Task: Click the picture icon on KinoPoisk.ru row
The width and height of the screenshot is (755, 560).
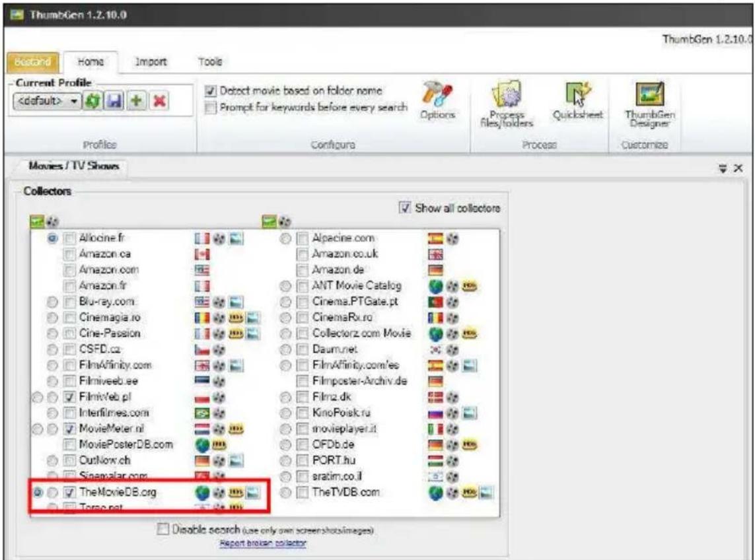Action: pos(470,413)
